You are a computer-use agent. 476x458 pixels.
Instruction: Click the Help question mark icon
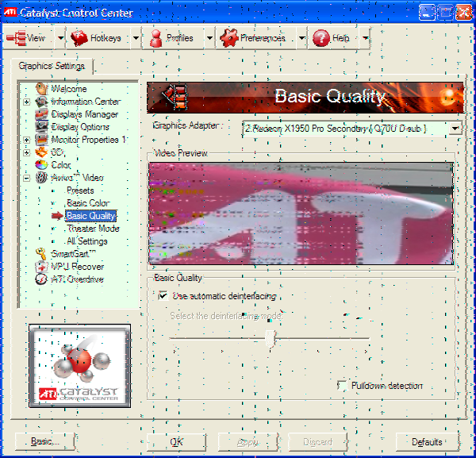point(321,38)
